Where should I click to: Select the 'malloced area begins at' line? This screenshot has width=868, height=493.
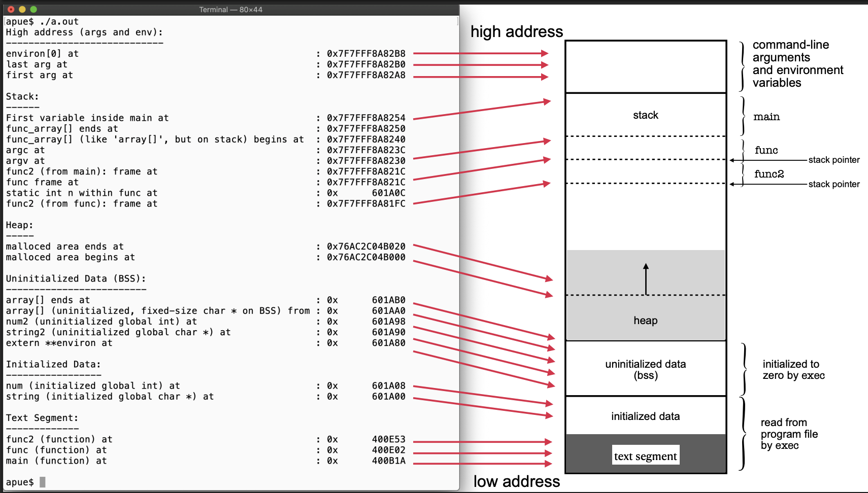tap(70, 257)
